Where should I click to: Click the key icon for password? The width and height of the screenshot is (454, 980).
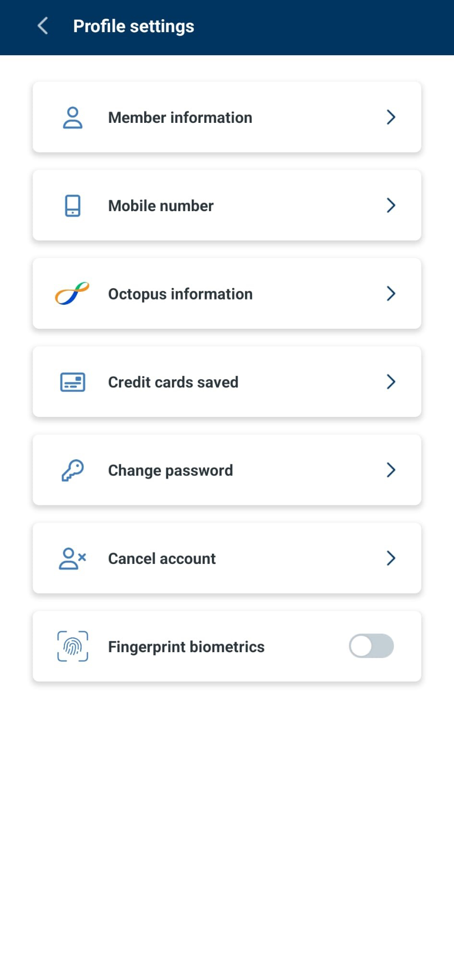click(x=73, y=470)
